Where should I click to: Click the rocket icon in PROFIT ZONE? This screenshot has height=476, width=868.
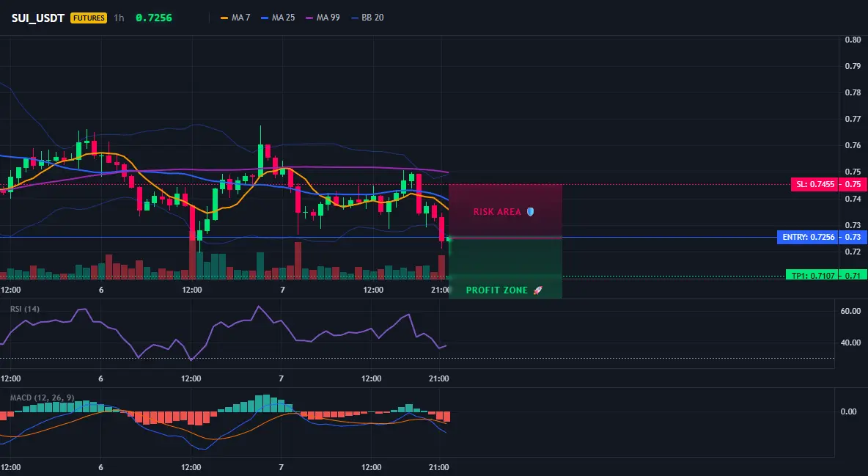(537, 290)
